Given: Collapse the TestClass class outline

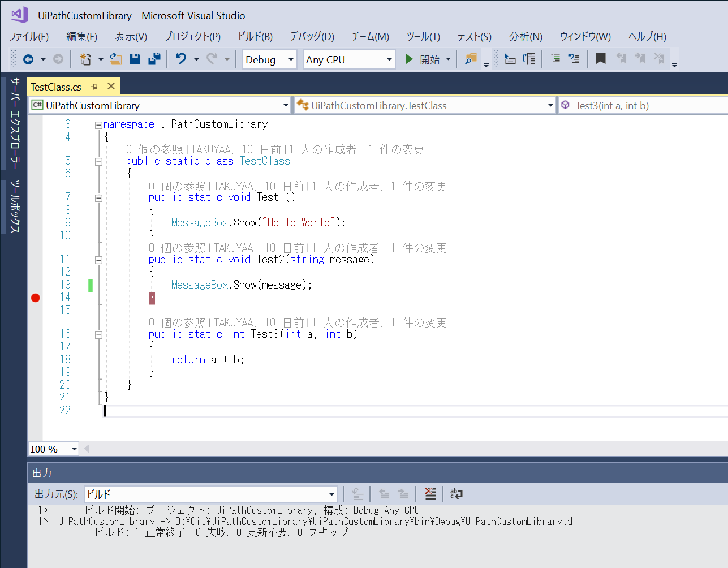Looking at the screenshot, I should [98, 162].
